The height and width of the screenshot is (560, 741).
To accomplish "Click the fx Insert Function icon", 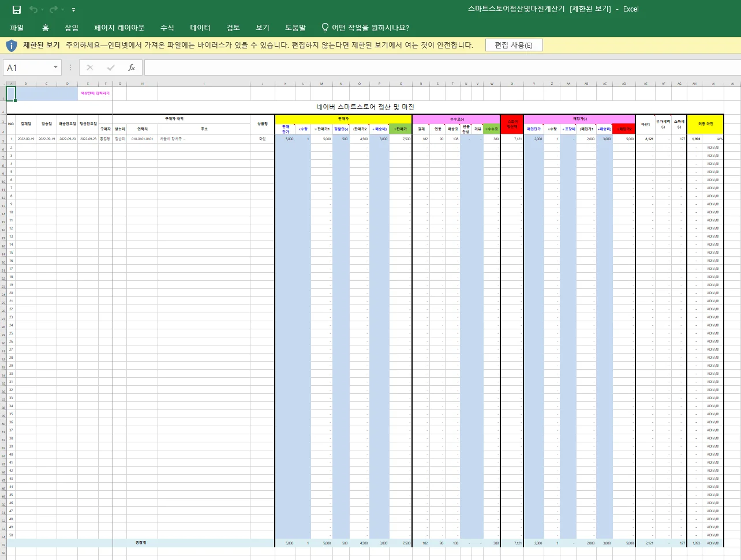I will [x=132, y=67].
